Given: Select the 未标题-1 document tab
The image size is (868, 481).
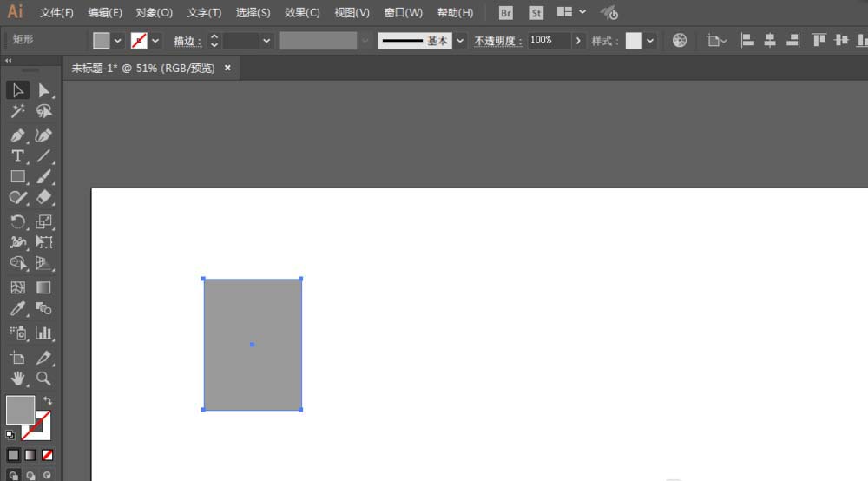Looking at the screenshot, I should pos(143,68).
